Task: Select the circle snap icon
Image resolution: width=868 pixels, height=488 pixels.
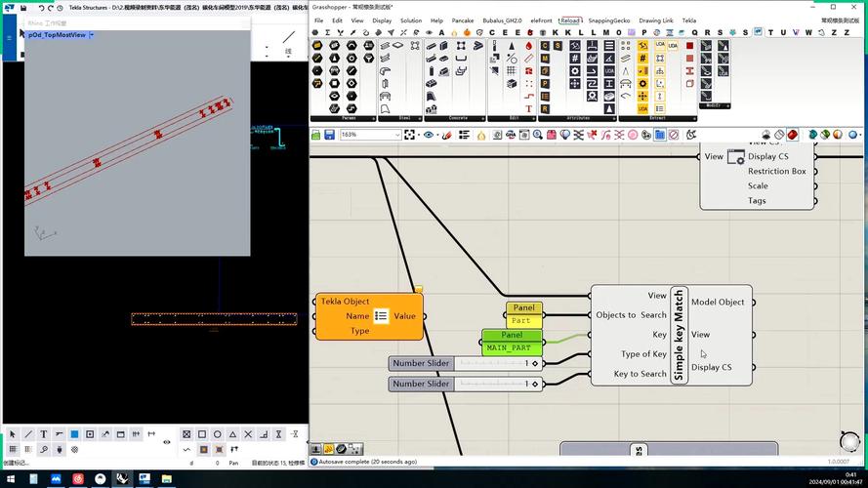Action: [x=218, y=434]
